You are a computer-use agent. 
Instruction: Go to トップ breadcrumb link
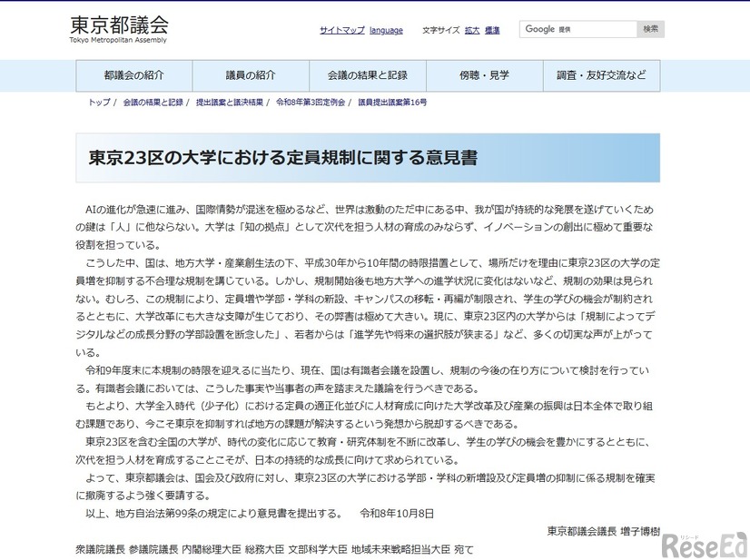click(x=99, y=103)
